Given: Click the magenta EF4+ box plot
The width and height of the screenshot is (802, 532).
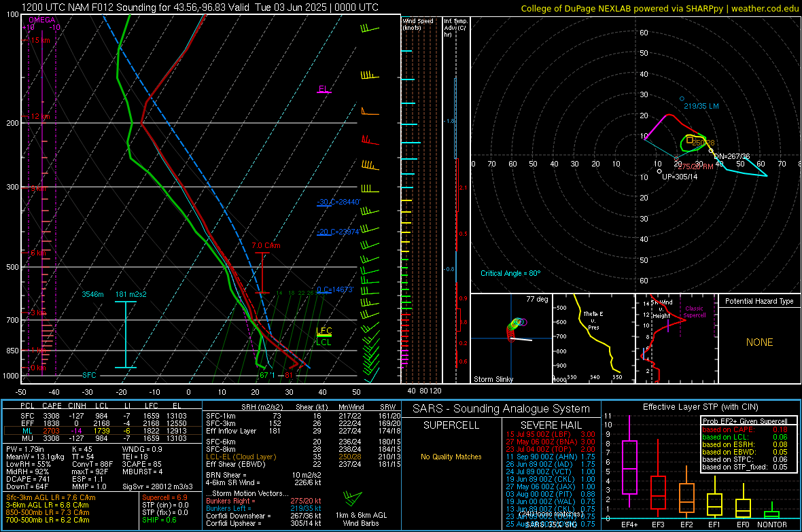Looking at the screenshot, I should pos(629,461).
